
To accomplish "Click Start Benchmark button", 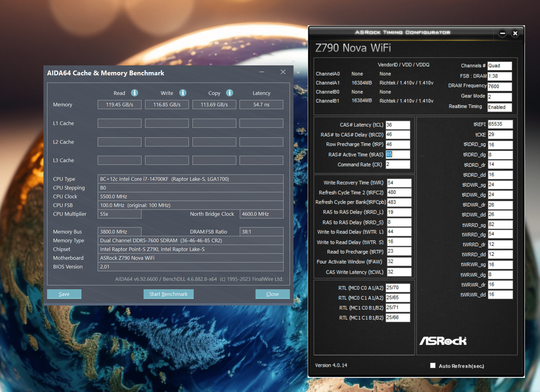I will pos(168,294).
